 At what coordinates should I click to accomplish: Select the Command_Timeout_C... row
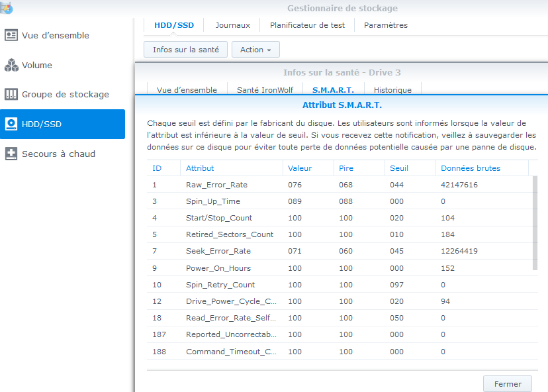(x=342, y=352)
